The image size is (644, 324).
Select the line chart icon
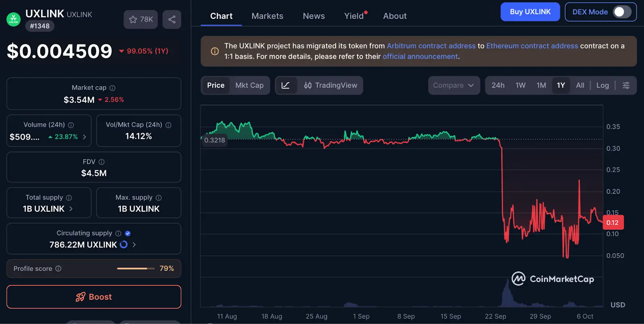coord(286,85)
